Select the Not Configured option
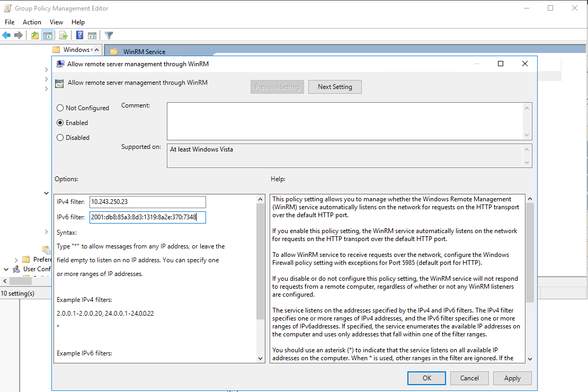This screenshot has height=392, width=588. pyautogui.click(x=83, y=108)
